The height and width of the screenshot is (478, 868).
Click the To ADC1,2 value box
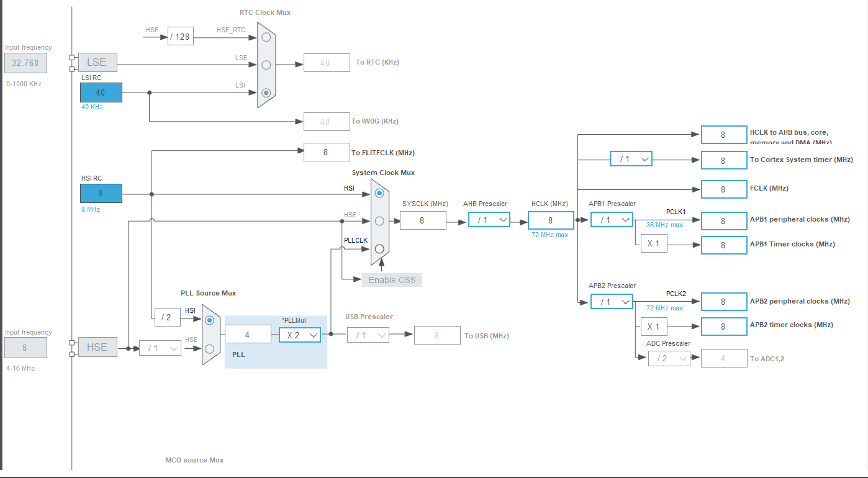pos(724,358)
